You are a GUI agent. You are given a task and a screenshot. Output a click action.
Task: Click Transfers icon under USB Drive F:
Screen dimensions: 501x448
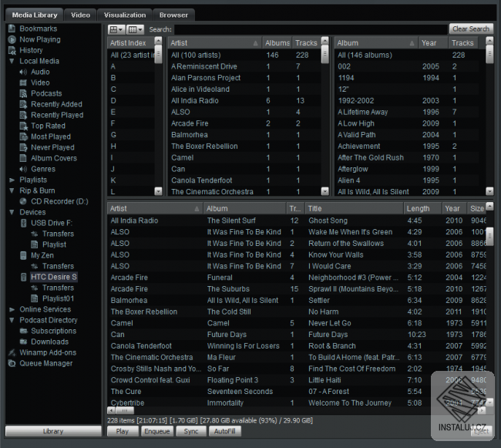35,234
